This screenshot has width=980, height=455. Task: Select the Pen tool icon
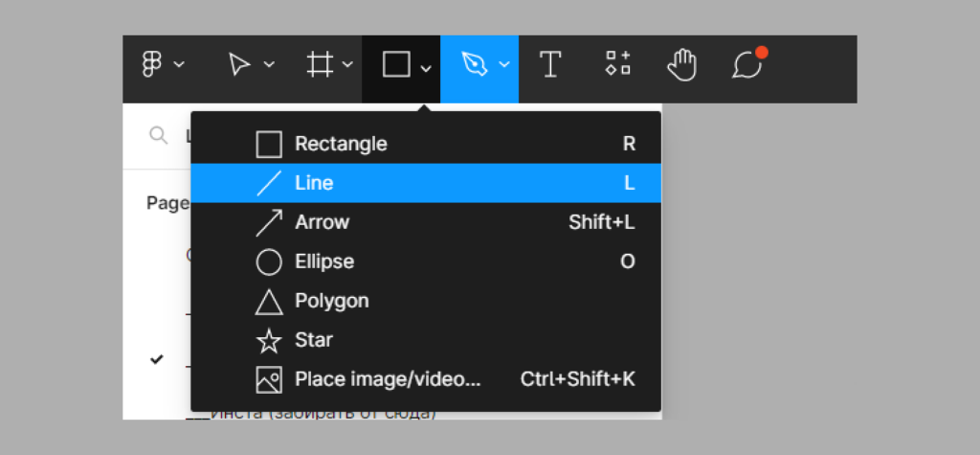click(475, 64)
